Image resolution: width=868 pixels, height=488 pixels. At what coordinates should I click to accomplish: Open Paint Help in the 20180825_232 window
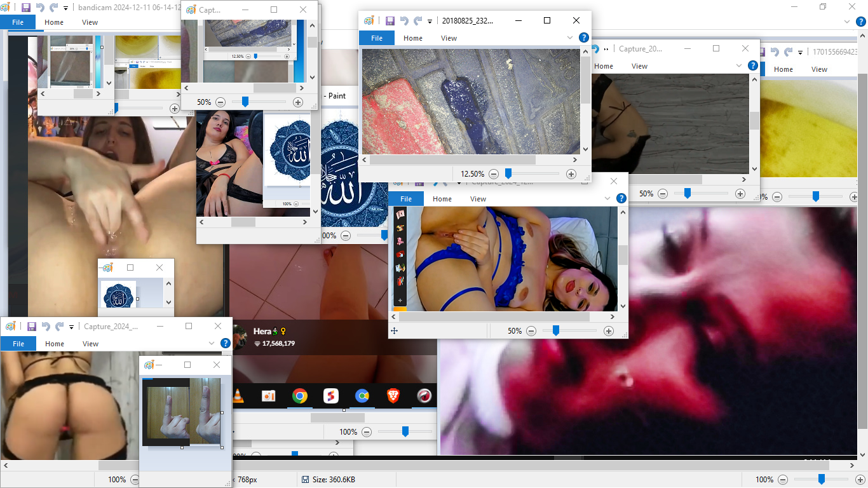tap(584, 38)
